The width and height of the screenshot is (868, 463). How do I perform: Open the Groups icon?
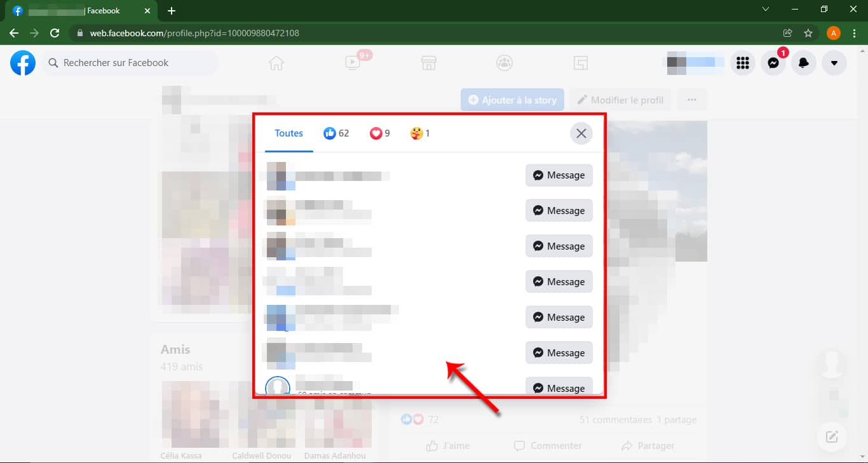click(x=505, y=63)
